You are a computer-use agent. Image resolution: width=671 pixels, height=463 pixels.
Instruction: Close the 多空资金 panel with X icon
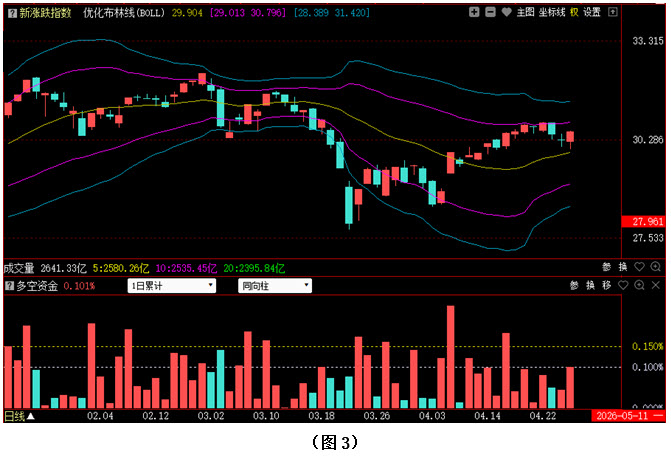[x=655, y=286]
